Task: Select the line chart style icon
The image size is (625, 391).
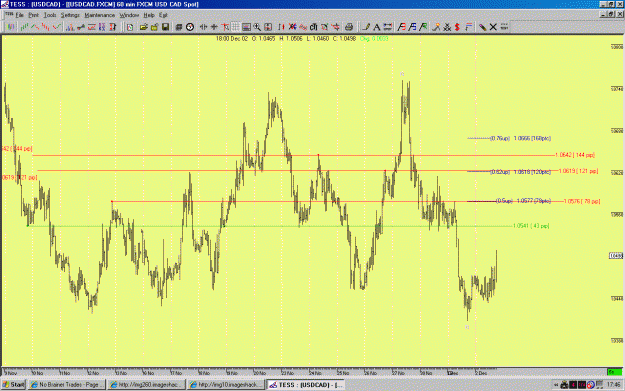Action: [x=35, y=27]
